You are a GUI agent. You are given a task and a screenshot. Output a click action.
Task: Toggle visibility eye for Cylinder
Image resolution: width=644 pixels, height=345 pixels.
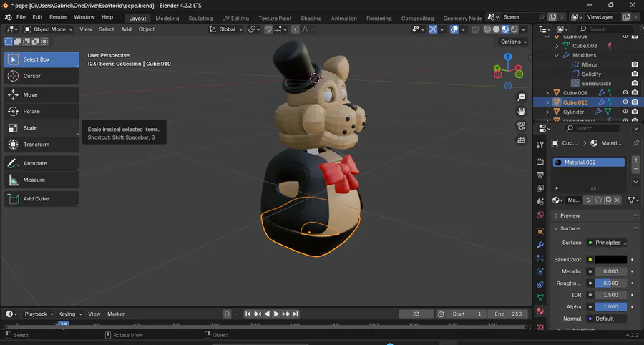[625, 112]
